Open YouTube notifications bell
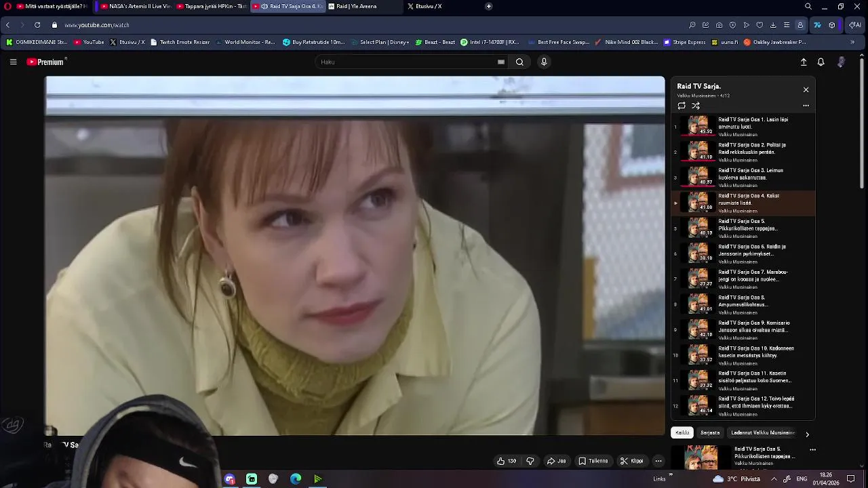The width and height of the screenshot is (868, 488). tap(821, 62)
